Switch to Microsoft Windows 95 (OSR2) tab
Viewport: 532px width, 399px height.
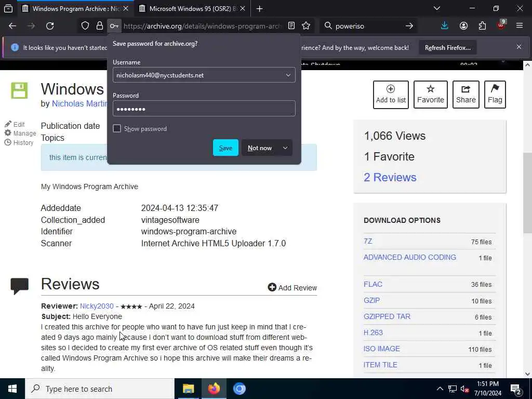(193, 8)
